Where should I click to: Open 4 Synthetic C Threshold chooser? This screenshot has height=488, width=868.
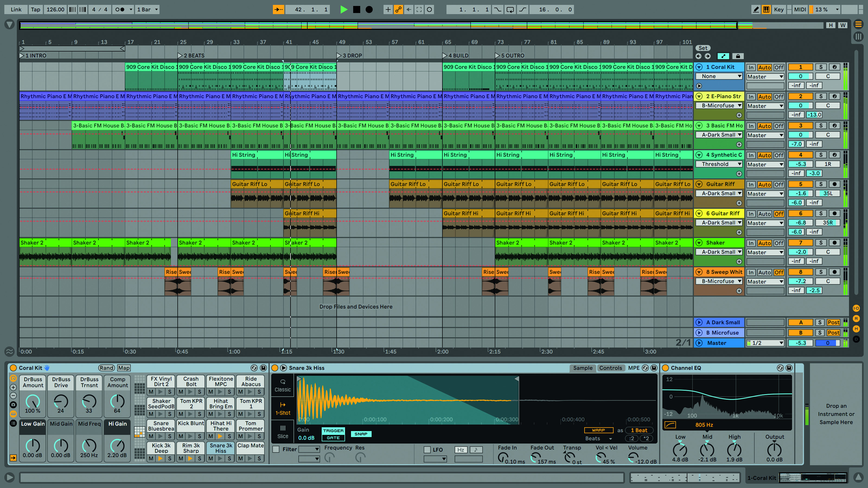[x=719, y=164]
